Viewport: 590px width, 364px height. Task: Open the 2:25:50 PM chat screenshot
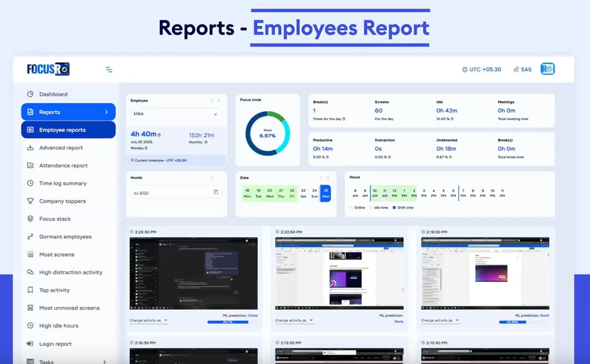coord(193,273)
